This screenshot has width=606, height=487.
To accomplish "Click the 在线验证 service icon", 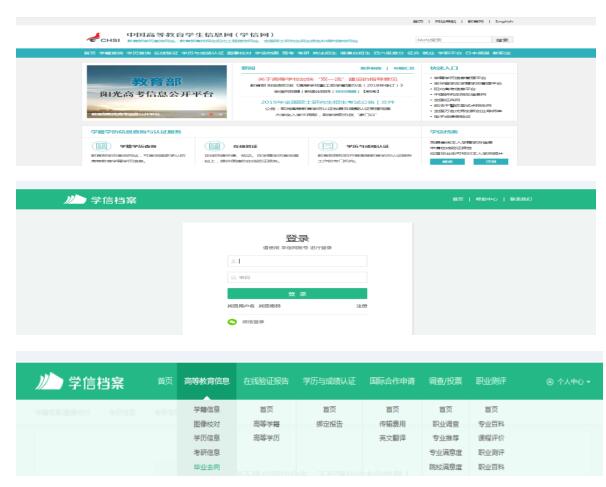I will pyautogui.click(x=214, y=146).
